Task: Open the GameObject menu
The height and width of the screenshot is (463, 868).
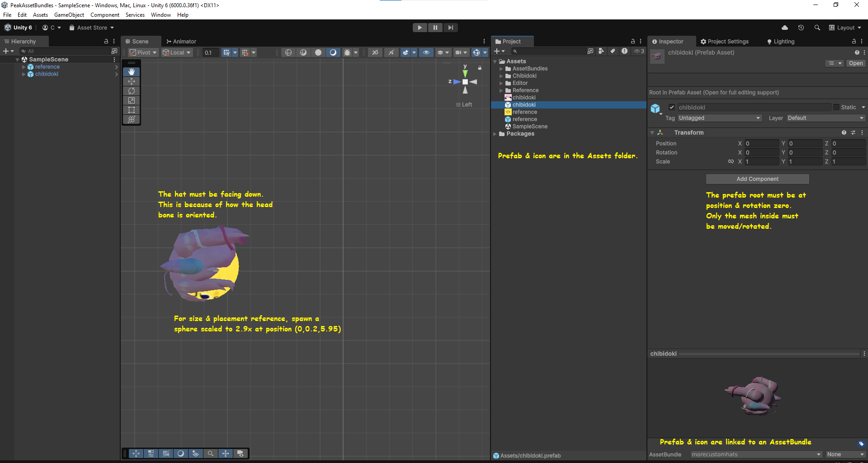Action: [69, 14]
